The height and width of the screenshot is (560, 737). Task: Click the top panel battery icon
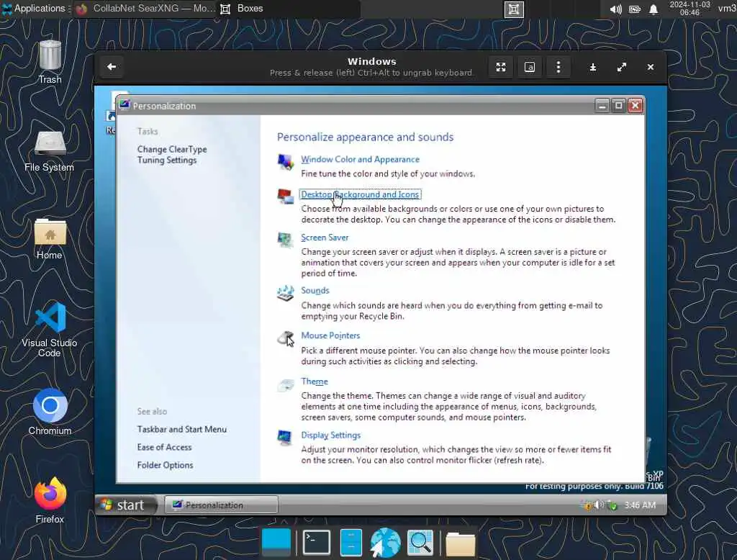635,9
